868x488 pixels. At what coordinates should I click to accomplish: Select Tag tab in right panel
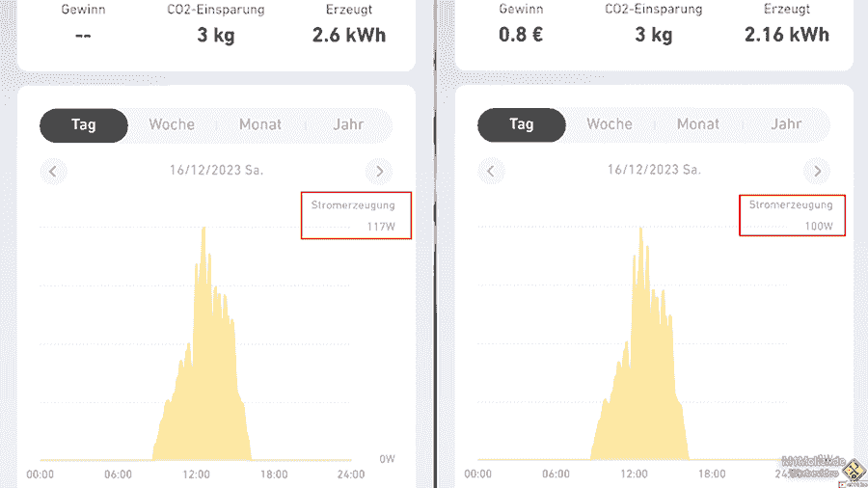tap(522, 124)
